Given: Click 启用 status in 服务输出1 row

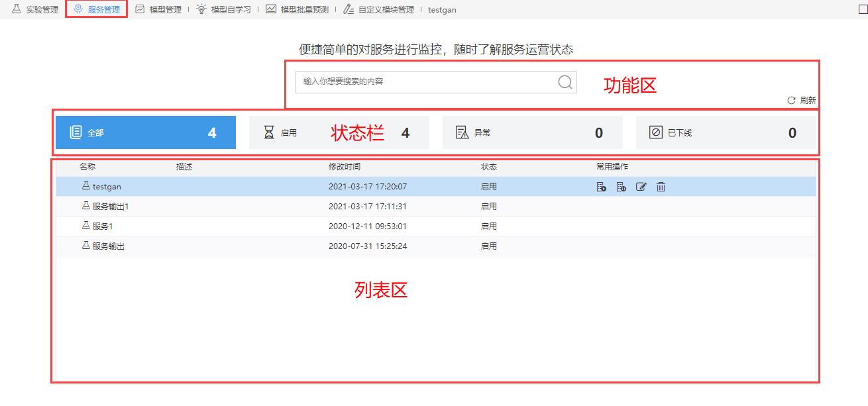Looking at the screenshot, I should [489, 207].
